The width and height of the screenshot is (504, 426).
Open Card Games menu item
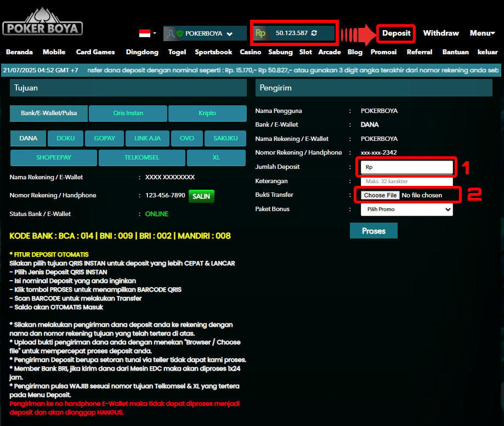click(95, 52)
